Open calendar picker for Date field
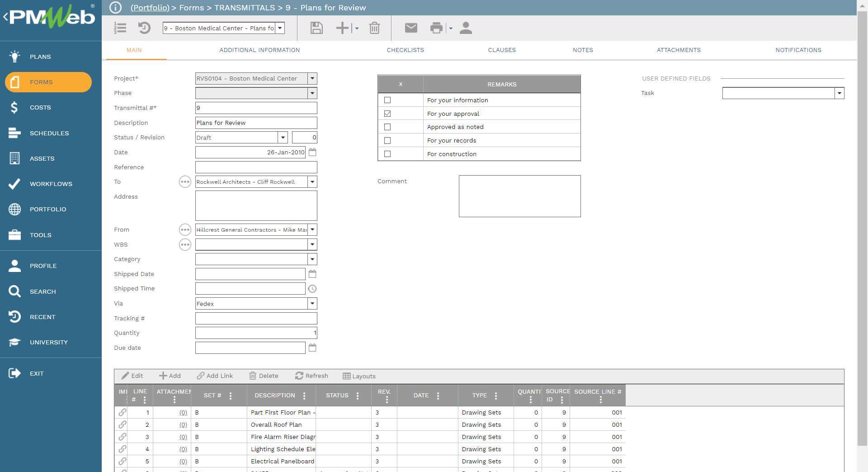Viewport: 868px width, 472px height. click(312, 153)
